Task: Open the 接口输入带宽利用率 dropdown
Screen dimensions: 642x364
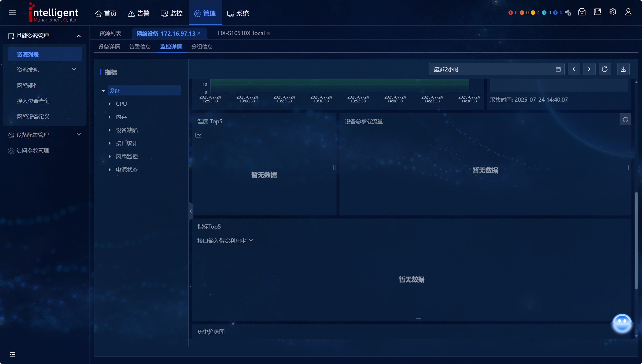Action: pyautogui.click(x=225, y=241)
